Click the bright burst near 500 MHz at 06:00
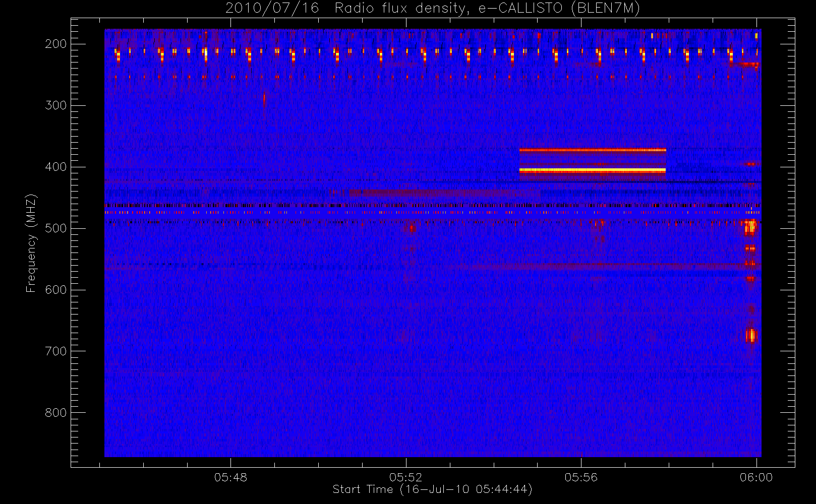Image resolution: width=816 pixels, height=504 pixels. pyautogui.click(x=751, y=227)
